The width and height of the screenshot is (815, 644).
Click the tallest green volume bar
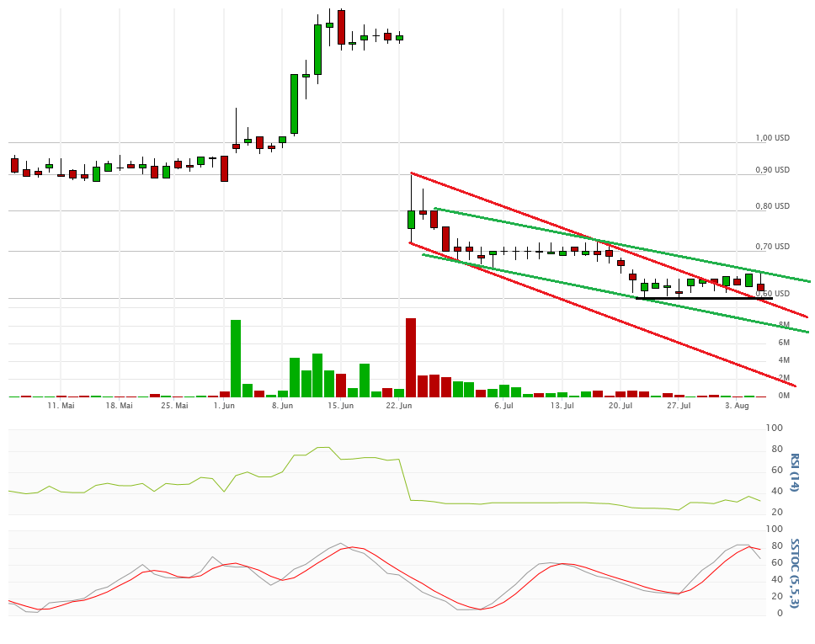(236, 358)
